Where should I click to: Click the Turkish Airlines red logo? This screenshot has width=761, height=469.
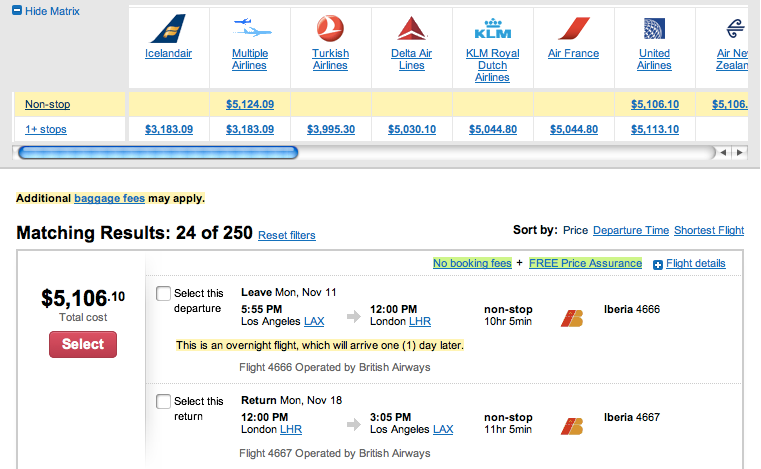tap(330, 26)
